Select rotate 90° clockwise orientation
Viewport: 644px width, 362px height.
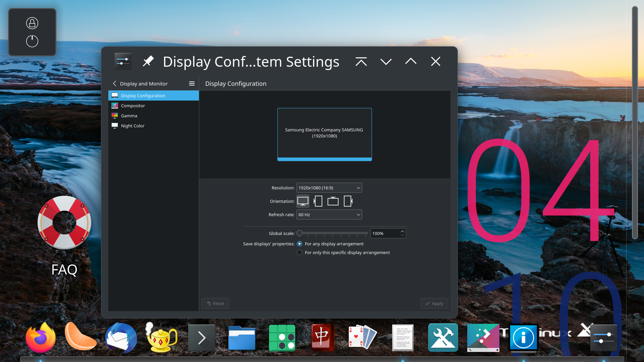[x=348, y=201]
